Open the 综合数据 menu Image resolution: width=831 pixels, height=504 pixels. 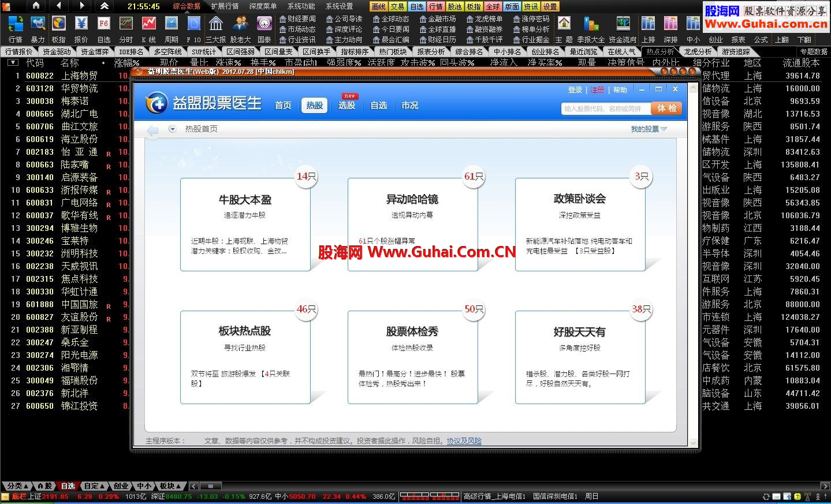tap(187, 6)
